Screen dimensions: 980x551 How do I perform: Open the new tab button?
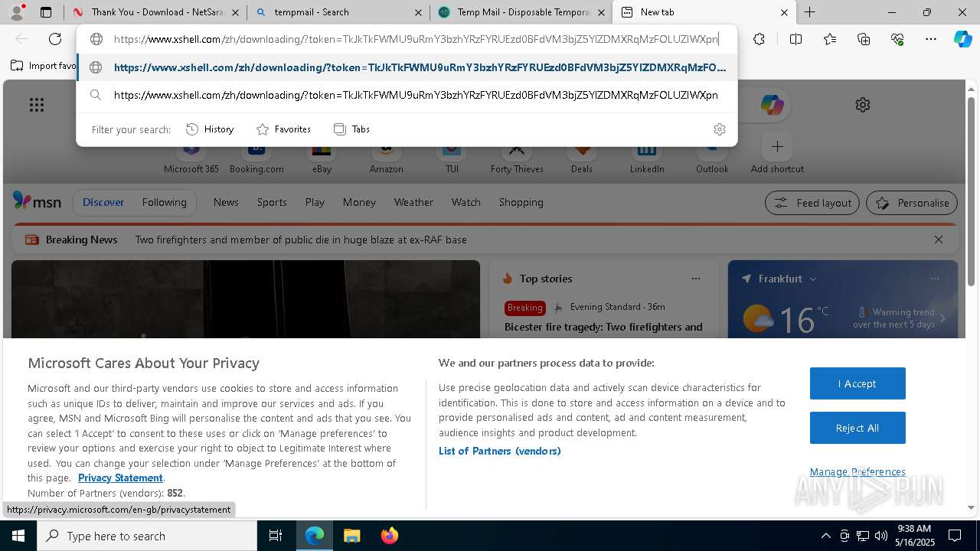click(809, 12)
